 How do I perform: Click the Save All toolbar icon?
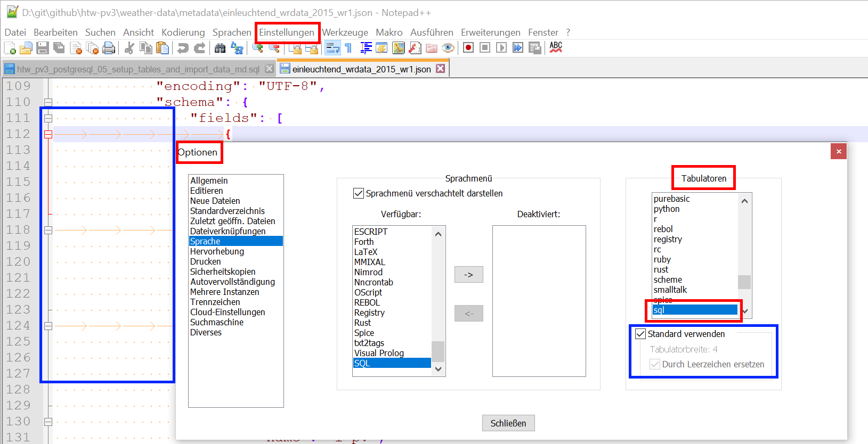pos(59,48)
